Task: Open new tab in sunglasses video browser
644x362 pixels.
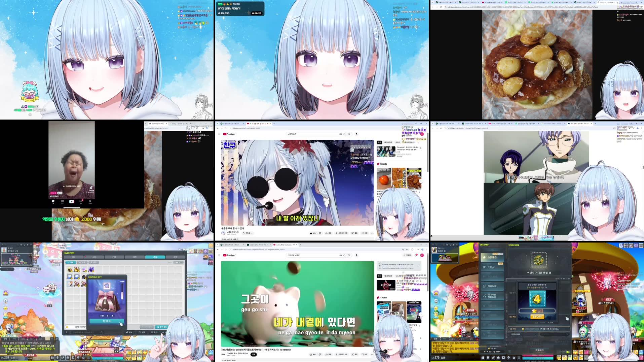Action: point(274,124)
